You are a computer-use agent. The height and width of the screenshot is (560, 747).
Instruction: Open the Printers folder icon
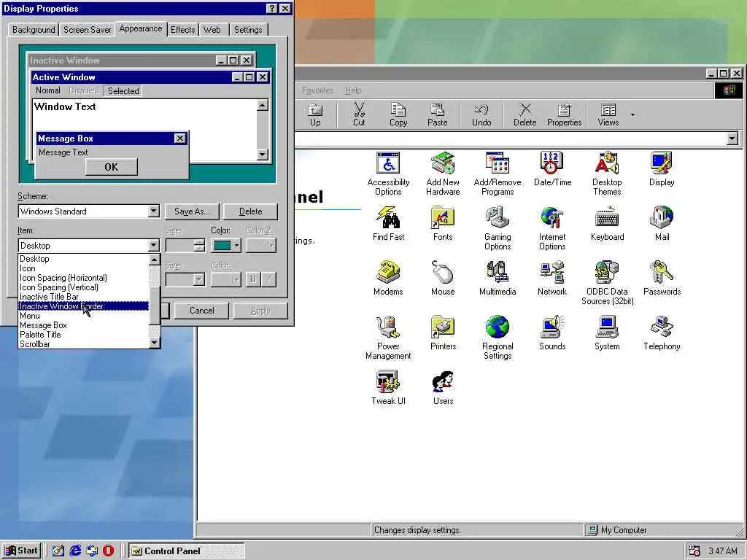443,333
